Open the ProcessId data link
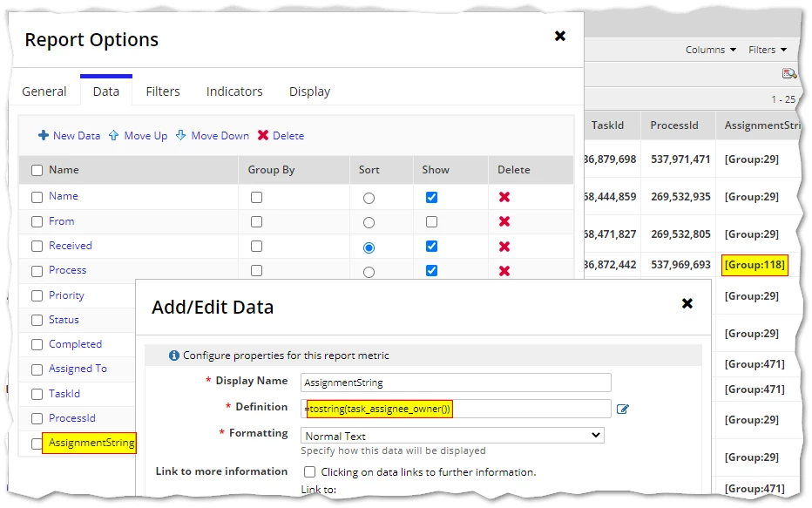 tap(72, 418)
